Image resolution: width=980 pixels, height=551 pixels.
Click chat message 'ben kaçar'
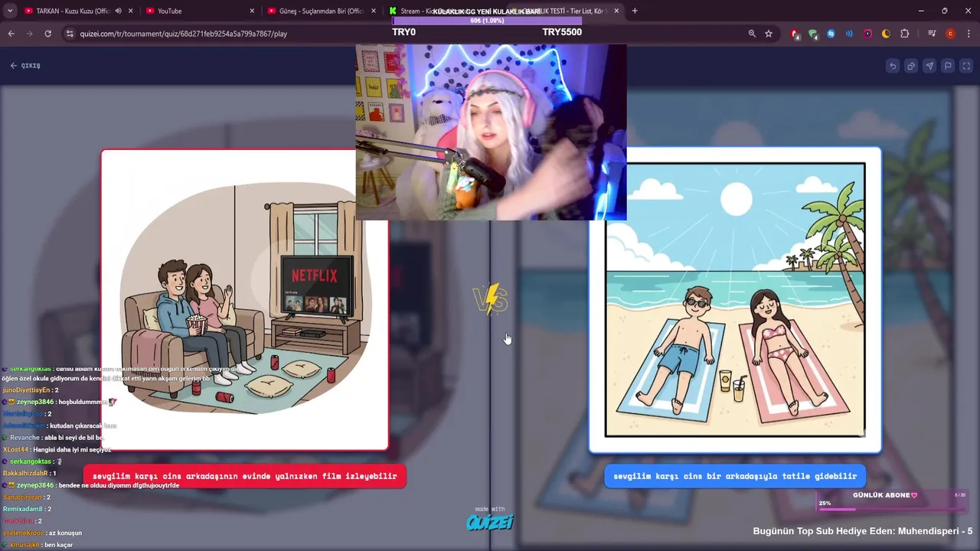click(x=58, y=545)
